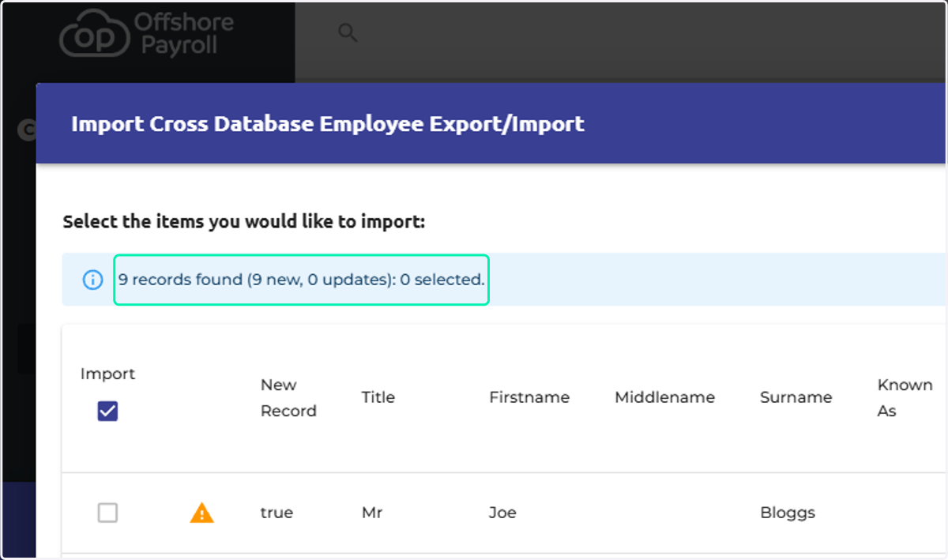Screen dimensions: 948x560
Task: Click the 'Joe' firstname cell
Action: point(502,513)
